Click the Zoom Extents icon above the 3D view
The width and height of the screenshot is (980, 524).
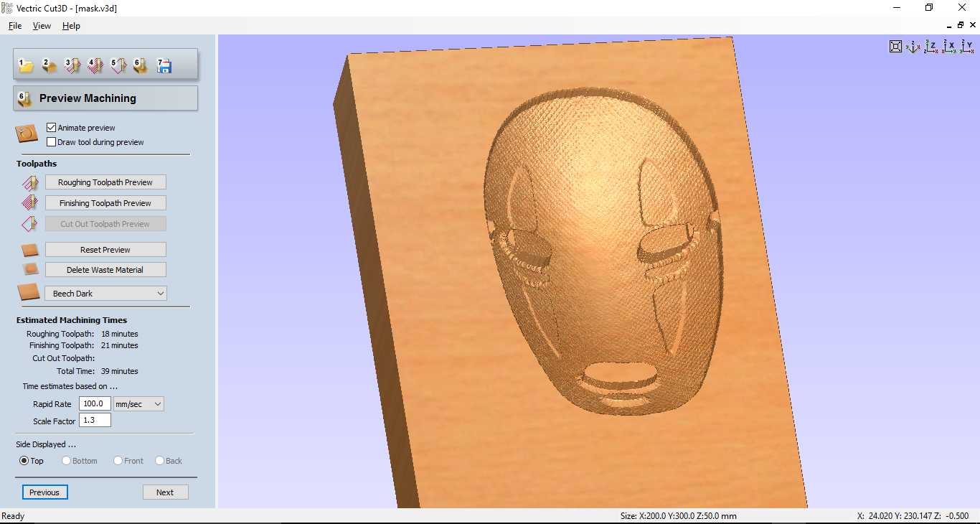(x=895, y=46)
